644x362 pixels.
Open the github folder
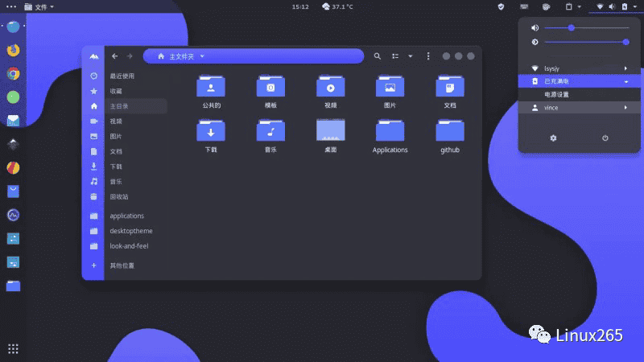[450, 135]
